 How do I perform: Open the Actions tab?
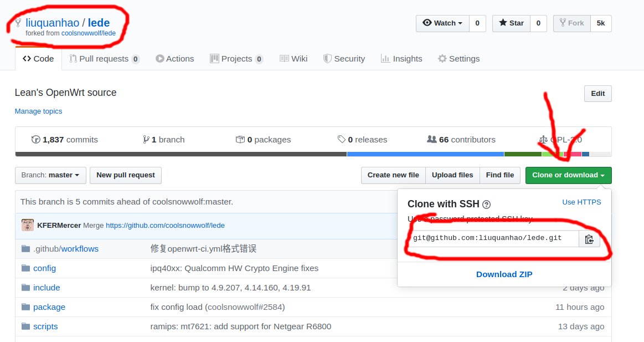click(x=175, y=59)
